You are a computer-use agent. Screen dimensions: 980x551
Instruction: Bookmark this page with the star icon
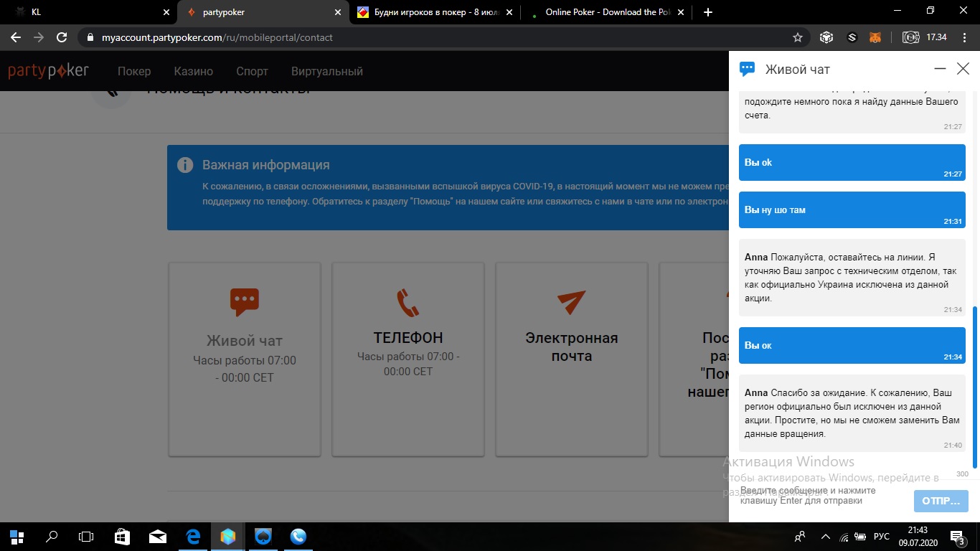[x=797, y=37]
